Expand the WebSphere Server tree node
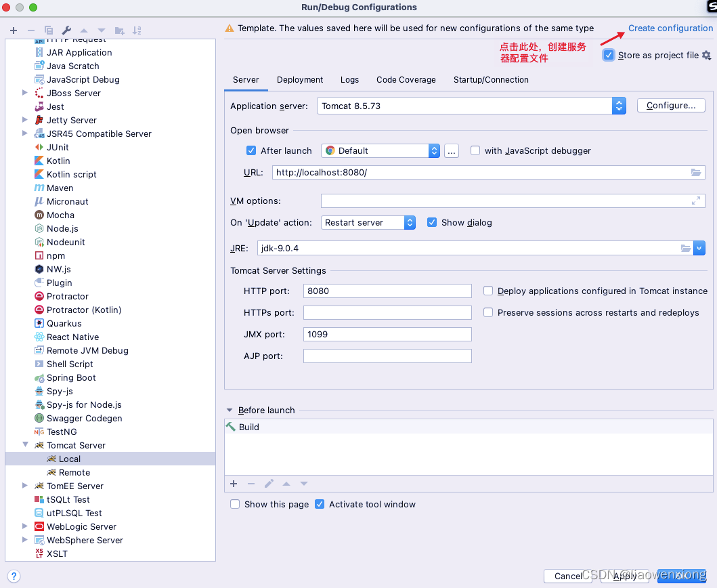This screenshot has width=717, height=588. (25, 540)
